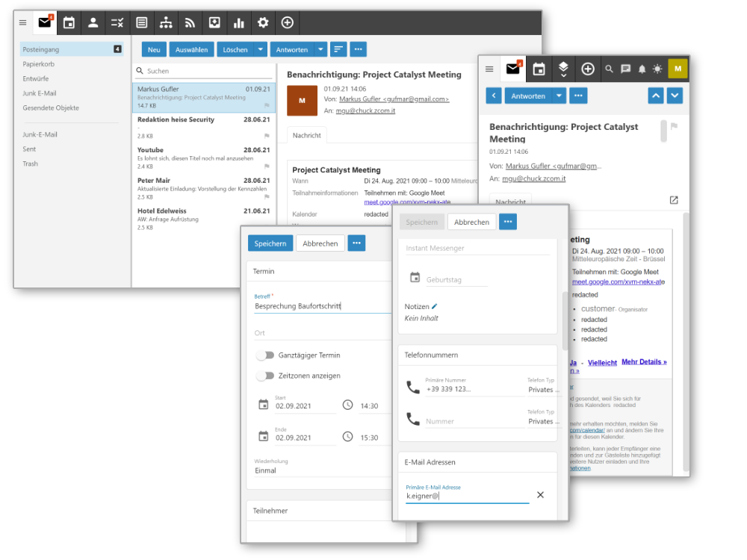The image size is (747, 560).
Task: Toggle the brightness theme sun icon
Action: 657,69
